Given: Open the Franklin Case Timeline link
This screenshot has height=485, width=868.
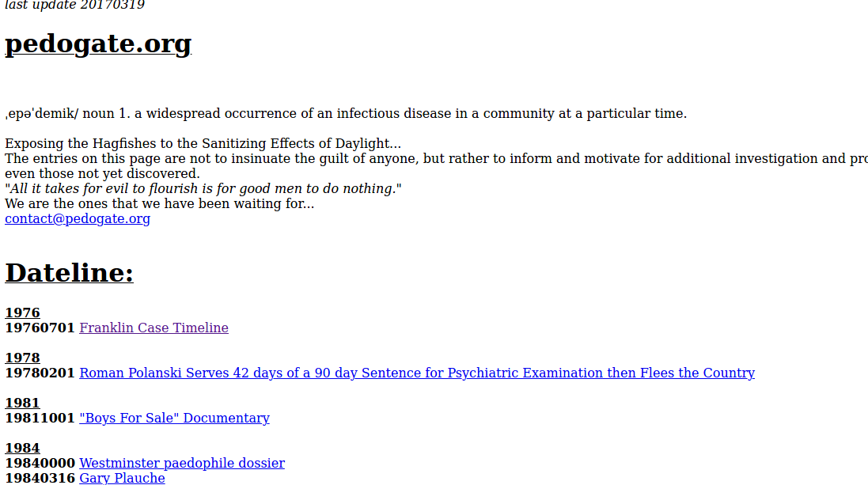Looking at the screenshot, I should (154, 328).
